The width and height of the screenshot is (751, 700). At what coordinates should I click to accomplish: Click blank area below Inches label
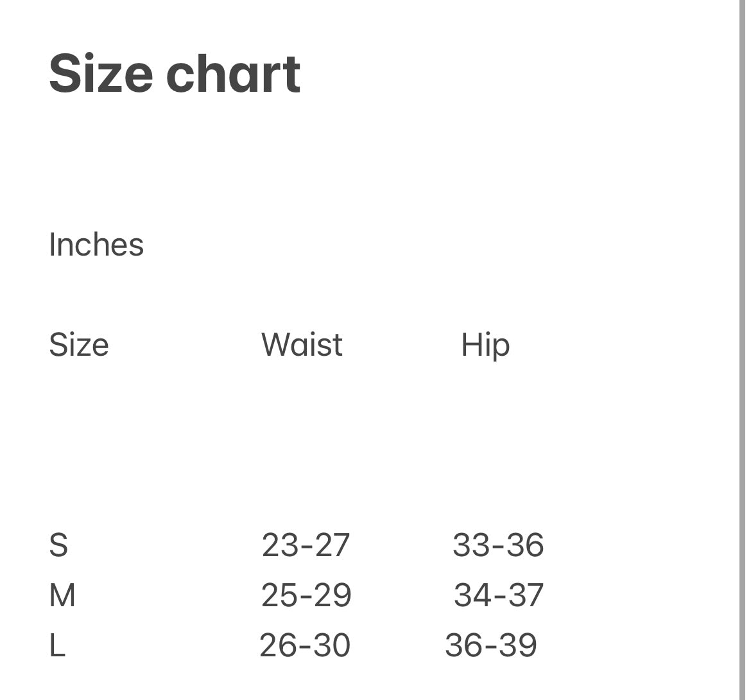[96, 292]
